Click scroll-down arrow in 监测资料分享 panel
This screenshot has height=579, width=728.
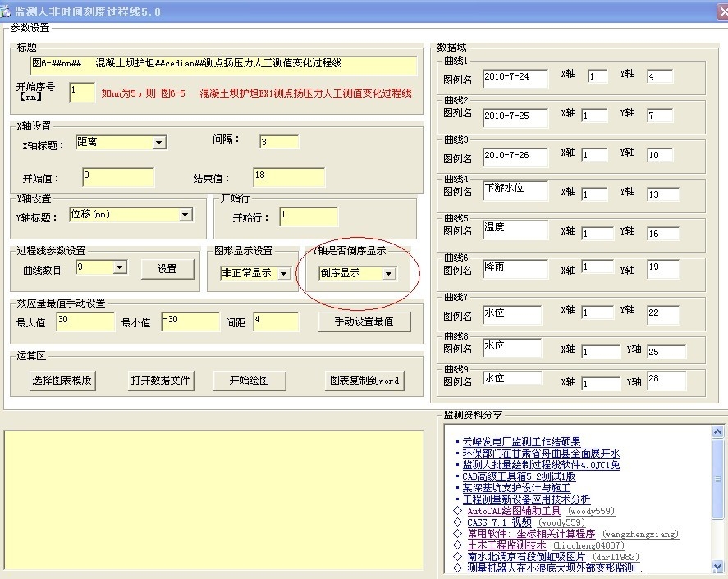(717, 567)
